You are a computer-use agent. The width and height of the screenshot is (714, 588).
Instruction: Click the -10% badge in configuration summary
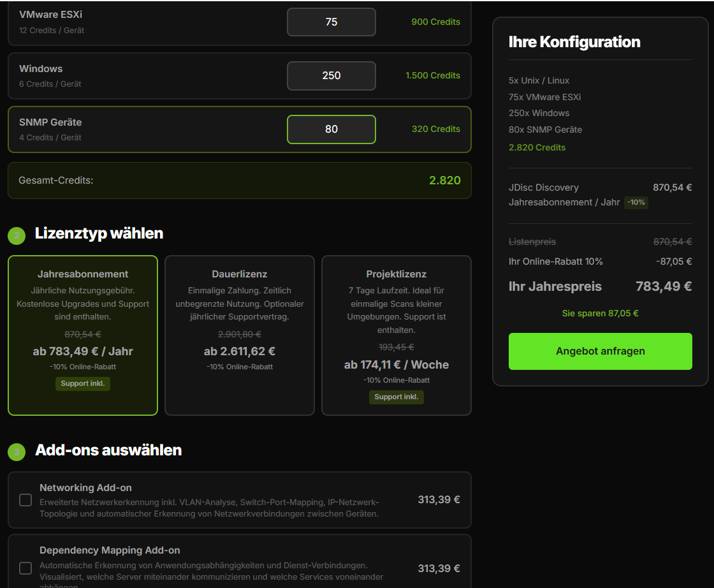(x=636, y=202)
